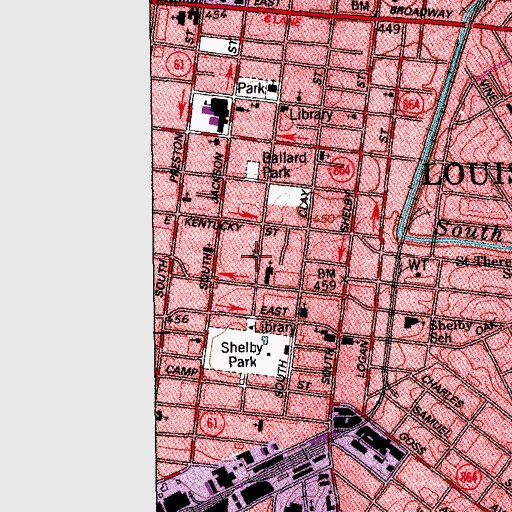Click the route 864 shield near Shelby St
The width and height of the screenshot is (512, 512).
[x=341, y=171]
